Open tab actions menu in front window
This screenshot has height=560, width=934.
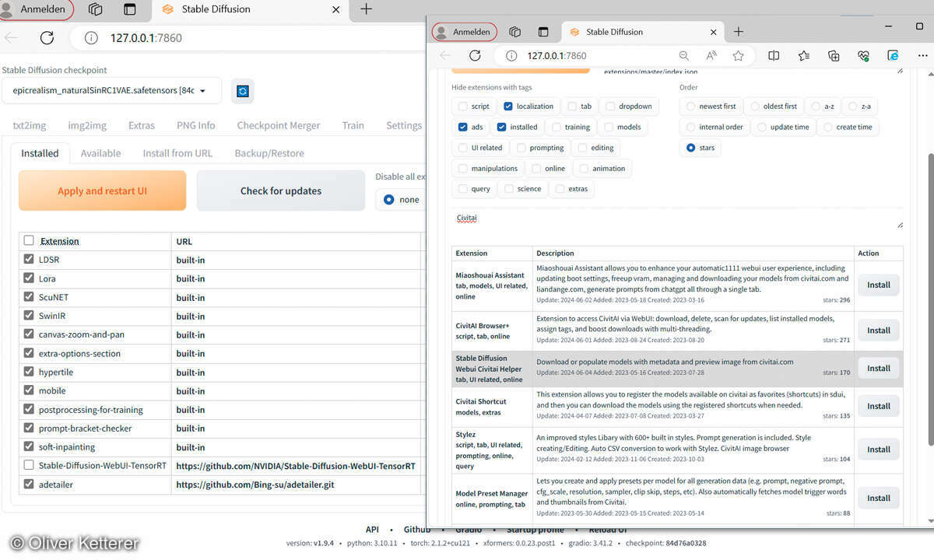543,32
